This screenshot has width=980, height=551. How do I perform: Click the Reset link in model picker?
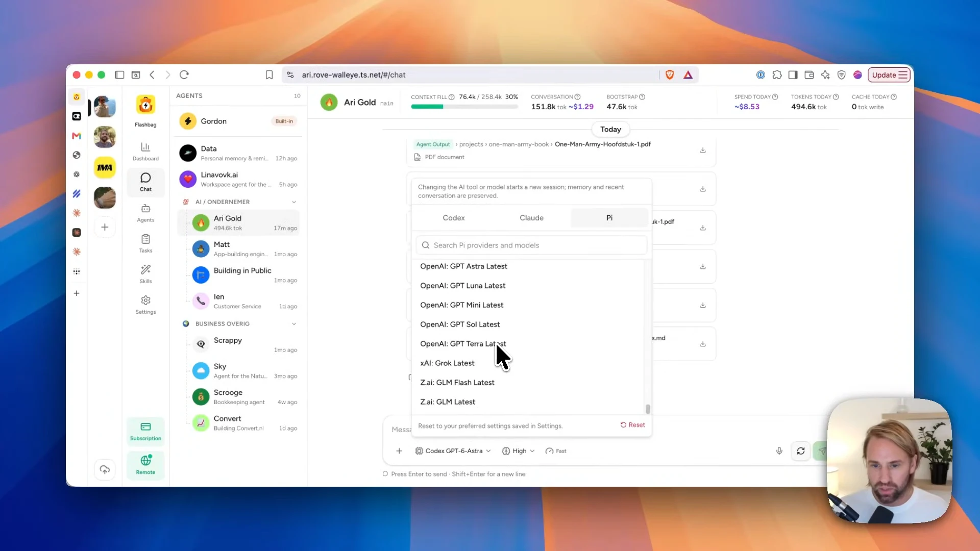[633, 425]
